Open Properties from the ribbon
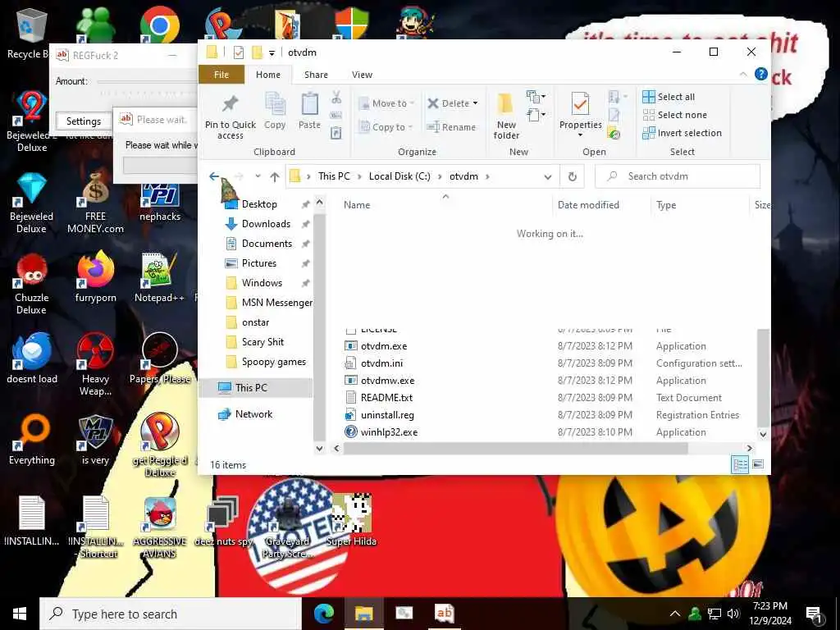This screenshot has width=840, height=630. pyautogui.click(x=580, y=113)
